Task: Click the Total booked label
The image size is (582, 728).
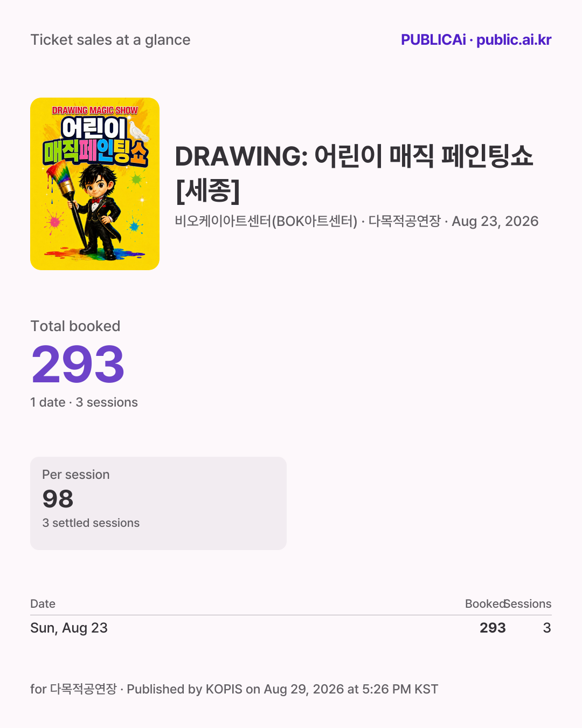Action: coord(75,326)
